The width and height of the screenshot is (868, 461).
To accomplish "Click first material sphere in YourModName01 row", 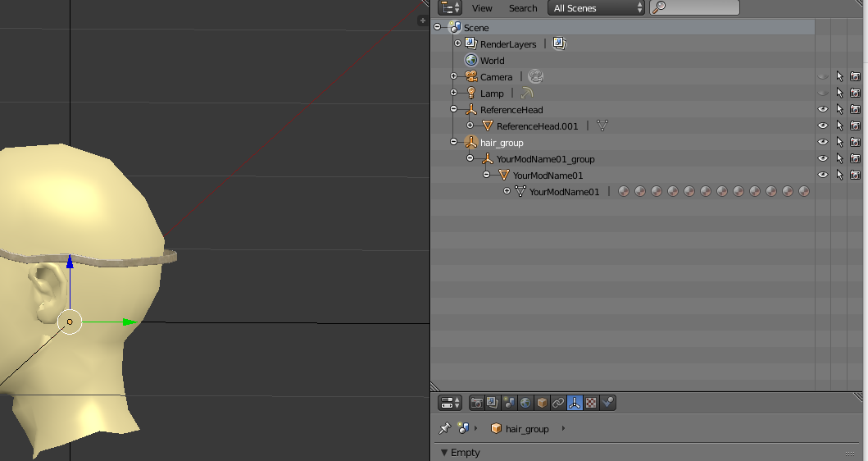I will [x=624, y=192].
